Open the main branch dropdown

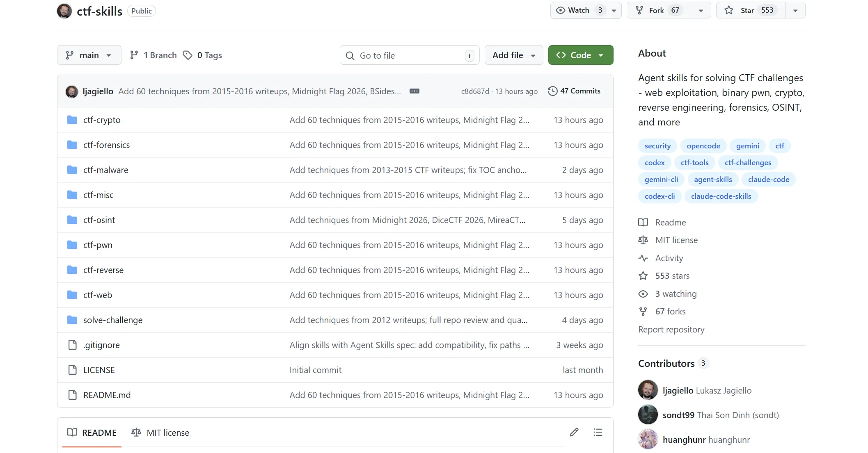pos(89,55)
